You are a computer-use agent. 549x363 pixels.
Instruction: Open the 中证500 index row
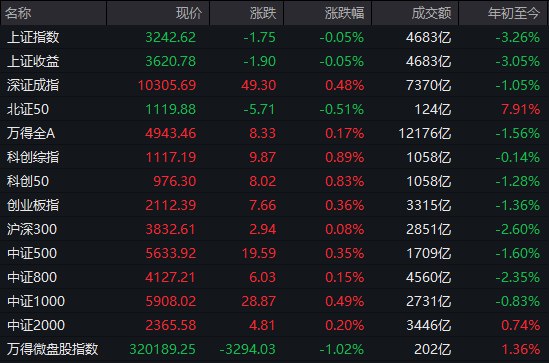pyautogui.click(x=274, y=253)
